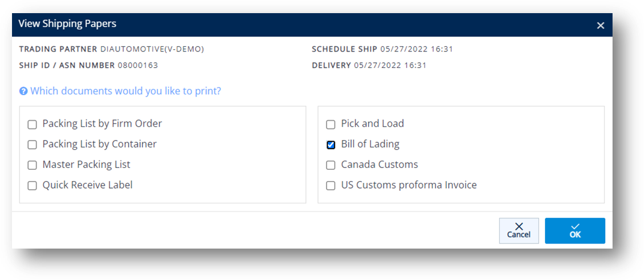Click the Ship ID / ASN number 08000163
This screenshot has width=644, height=280.
[x=138, y=65]
